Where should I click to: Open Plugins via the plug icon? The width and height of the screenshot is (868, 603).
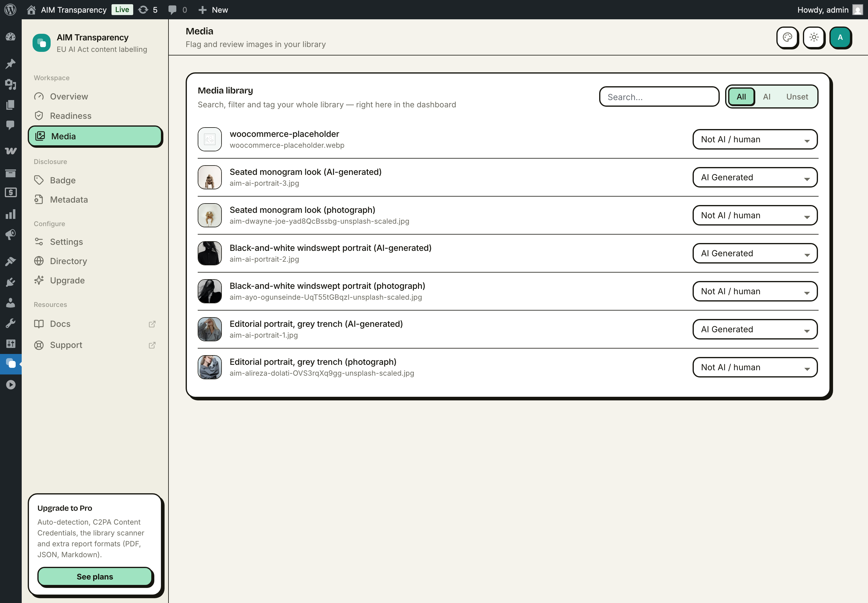point(11,282)
